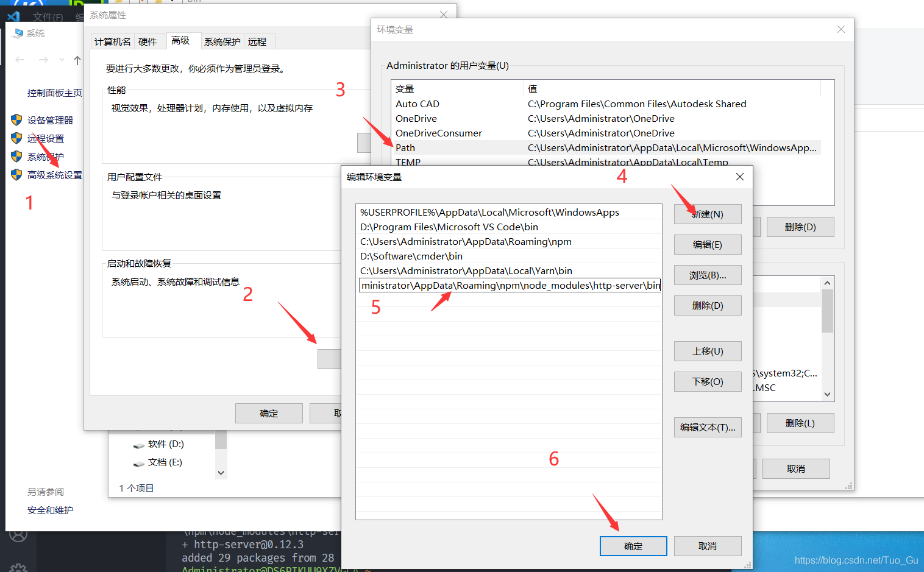Select Path user variable row

click(606, 148)
